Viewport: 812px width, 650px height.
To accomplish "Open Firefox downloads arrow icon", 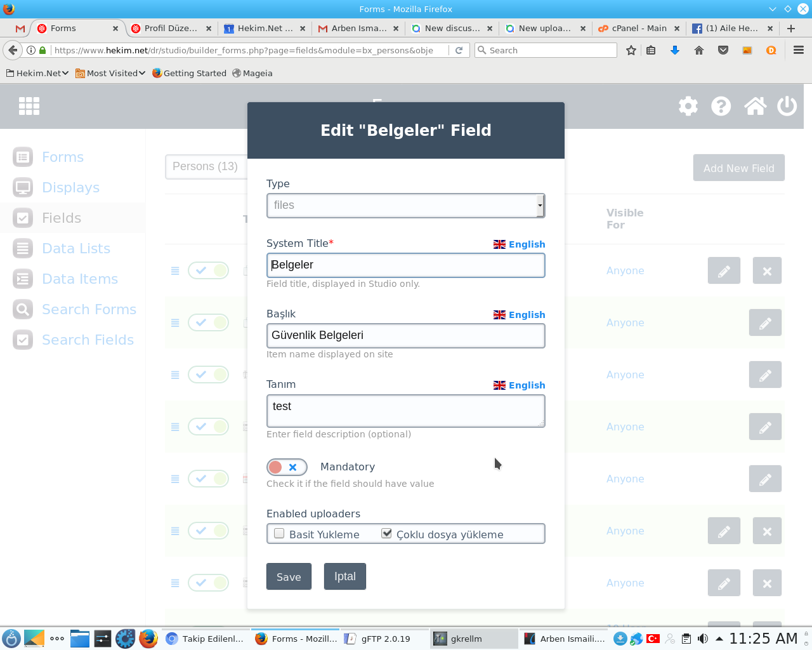I will click(675, 50).
